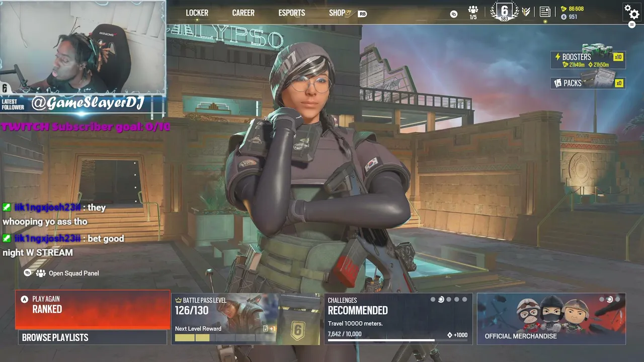
Task: Click the Packs x0 count badge
Action: [x=619, y=83]
